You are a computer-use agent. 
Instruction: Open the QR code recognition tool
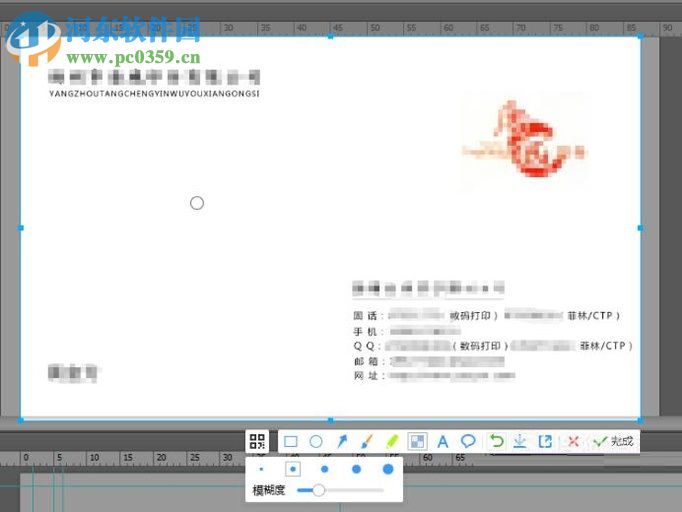257,441
